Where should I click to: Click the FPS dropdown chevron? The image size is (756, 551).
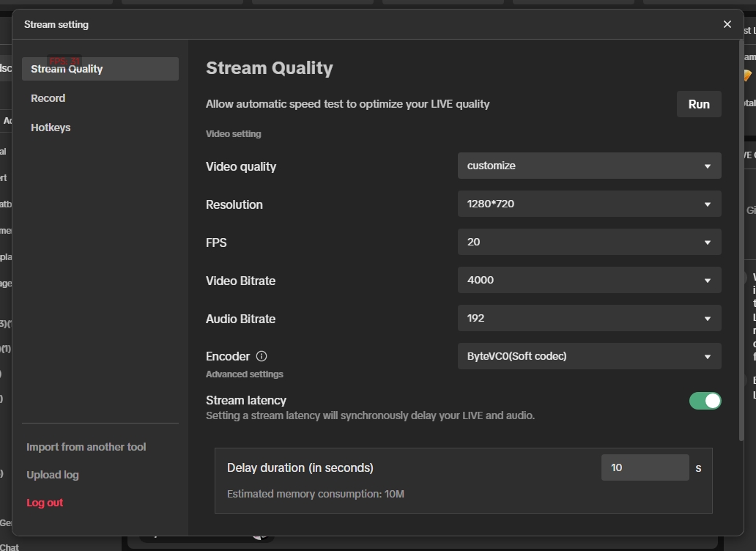[707, 242]
